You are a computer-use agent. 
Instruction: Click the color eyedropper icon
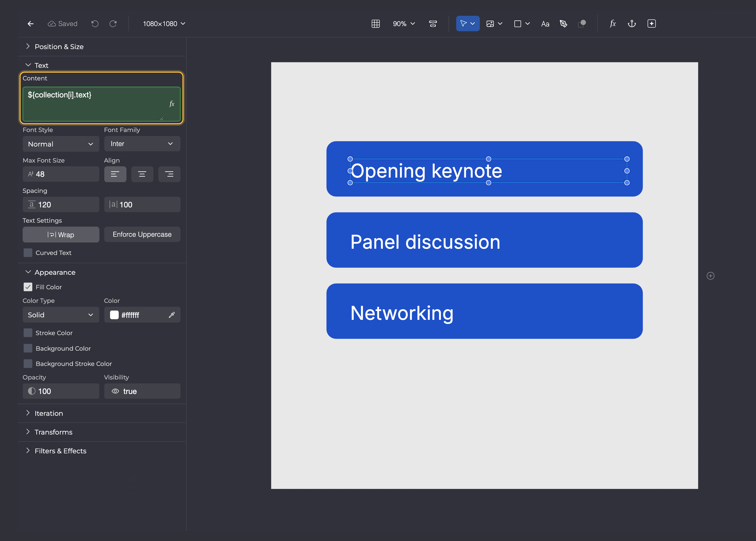tap(172, 315)
